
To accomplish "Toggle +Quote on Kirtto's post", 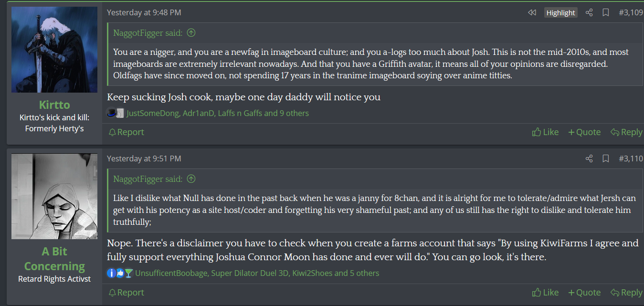I will (584, 132).
